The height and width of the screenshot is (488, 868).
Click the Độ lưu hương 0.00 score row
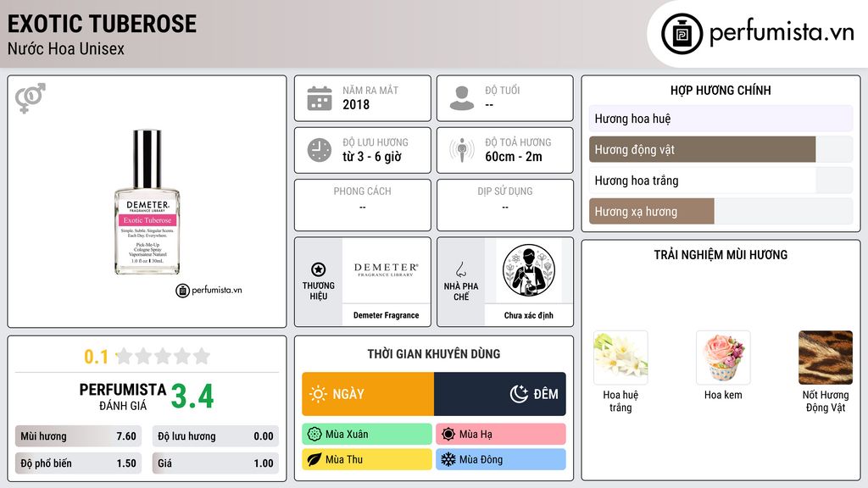pos(215,436)
